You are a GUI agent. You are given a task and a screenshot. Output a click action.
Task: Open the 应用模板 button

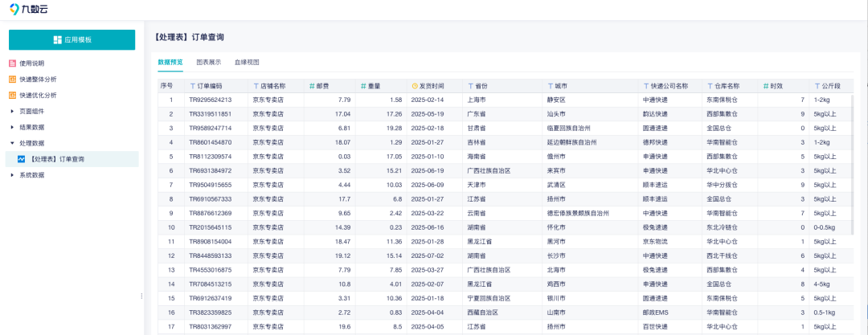click(72, 40)
